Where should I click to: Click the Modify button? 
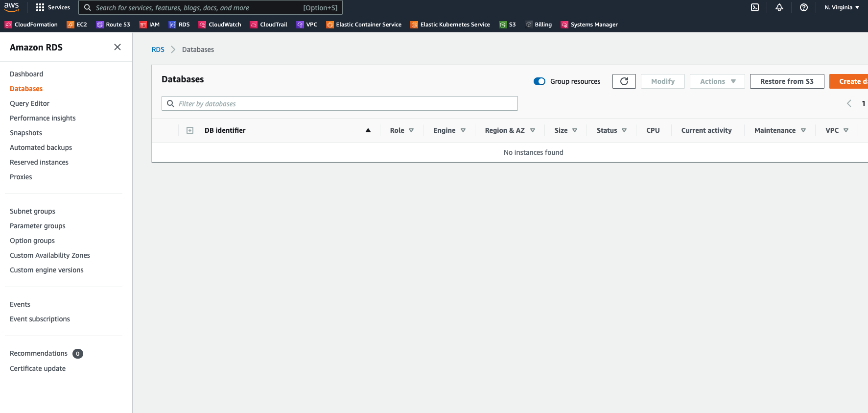tap(663, 81)
